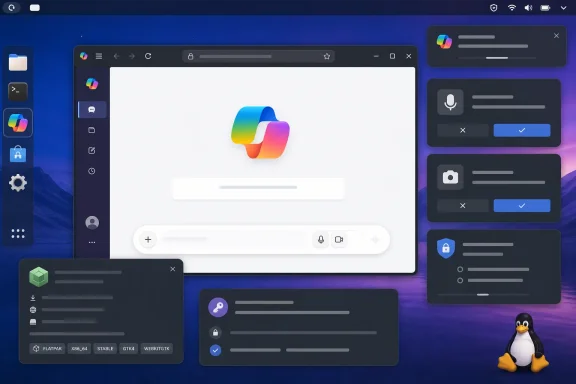Start video with the camera icon in chat input
The height and width of the screenshot is (384, 576).
click(x=339, y=240)
